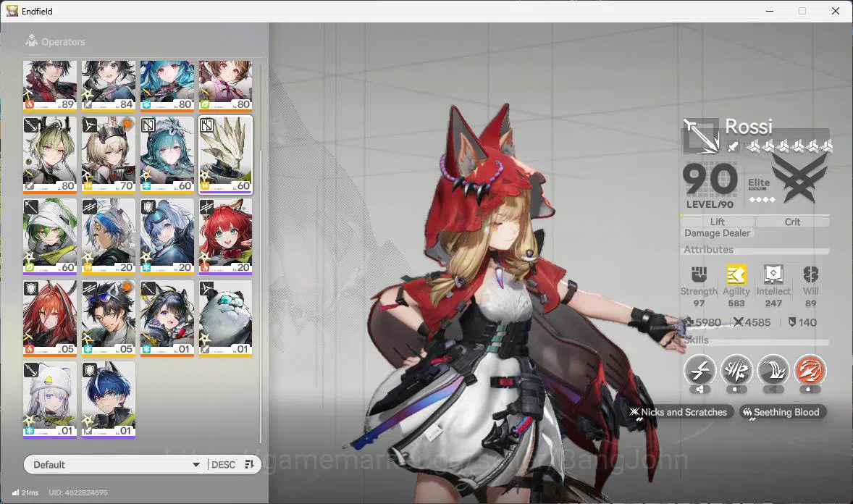Choose the level 70 blonde operator portrait
The width and height of the screenshot is (853, 504).
(109, 154)
